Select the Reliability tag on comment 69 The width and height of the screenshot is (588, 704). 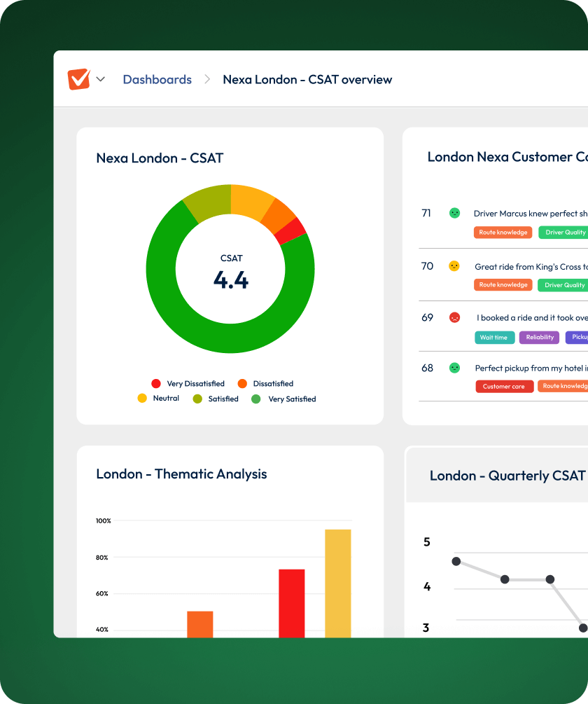click(539, 338)
